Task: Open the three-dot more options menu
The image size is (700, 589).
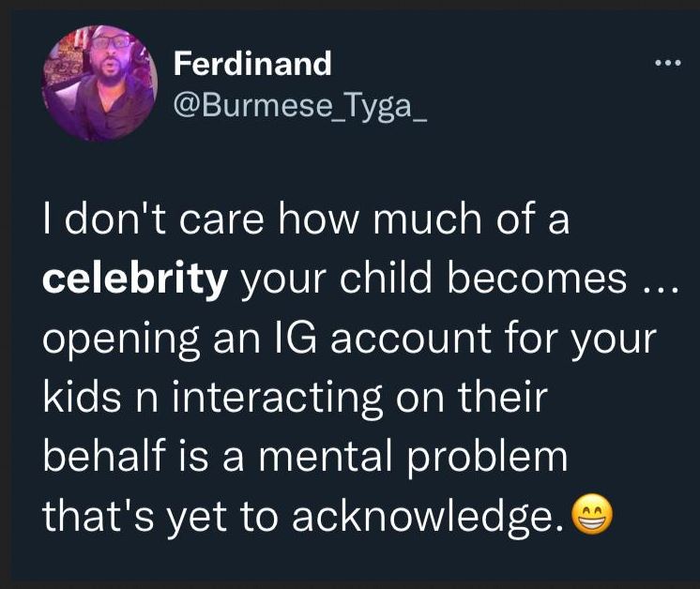Action: click(x=667, y=65)
